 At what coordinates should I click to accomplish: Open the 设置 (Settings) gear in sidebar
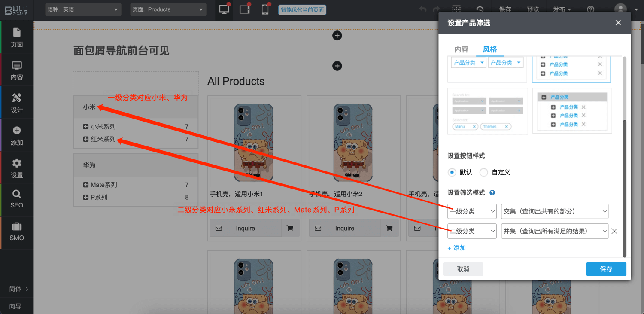coord(17,168)
